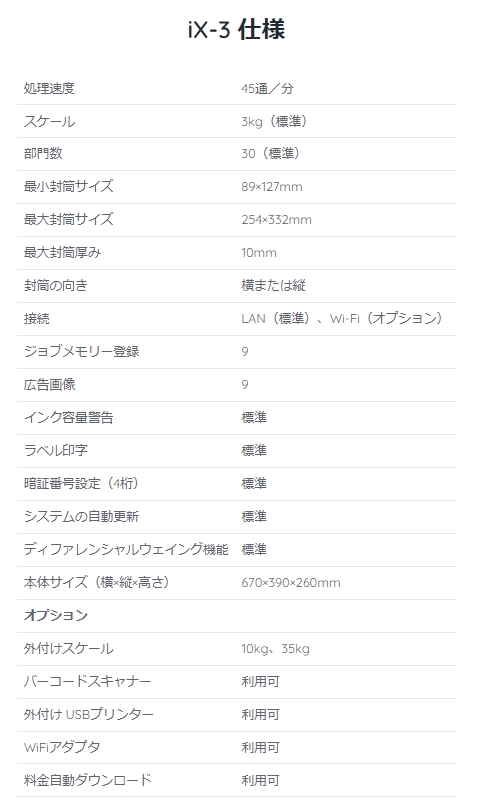Select the 最大封筒サイズ label
This screenshot has width=480, height=812.
[68, 220]
